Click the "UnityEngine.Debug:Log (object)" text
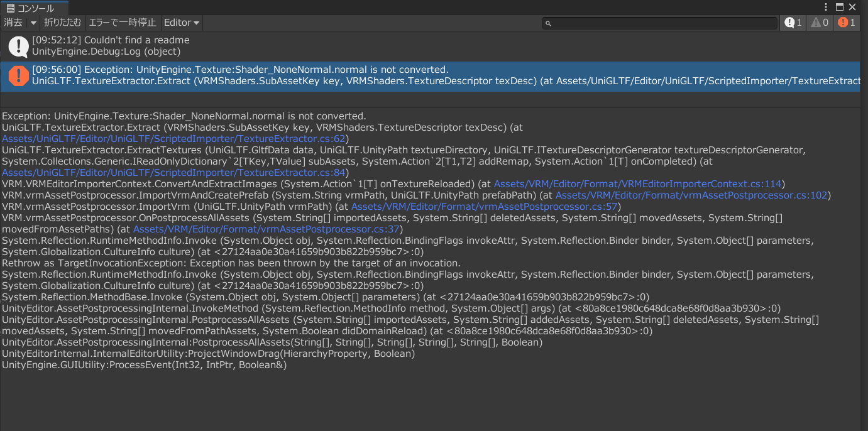 (106, 52)
